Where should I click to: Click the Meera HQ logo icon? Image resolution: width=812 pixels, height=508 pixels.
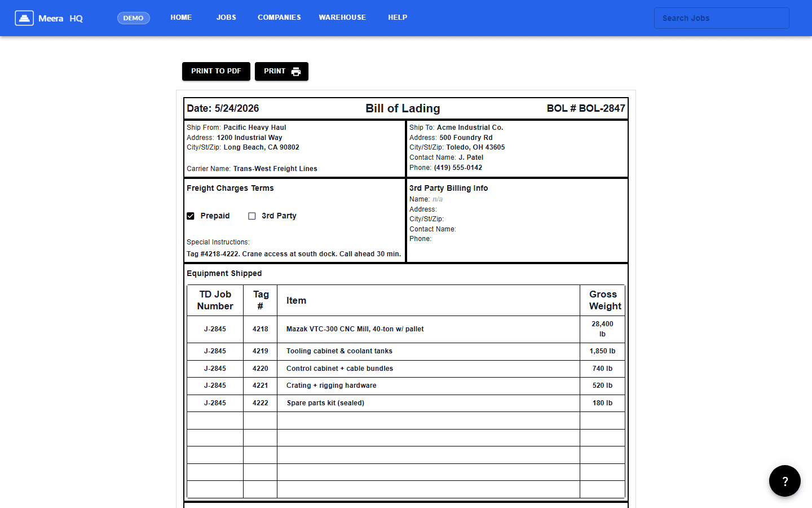(24, 18)
